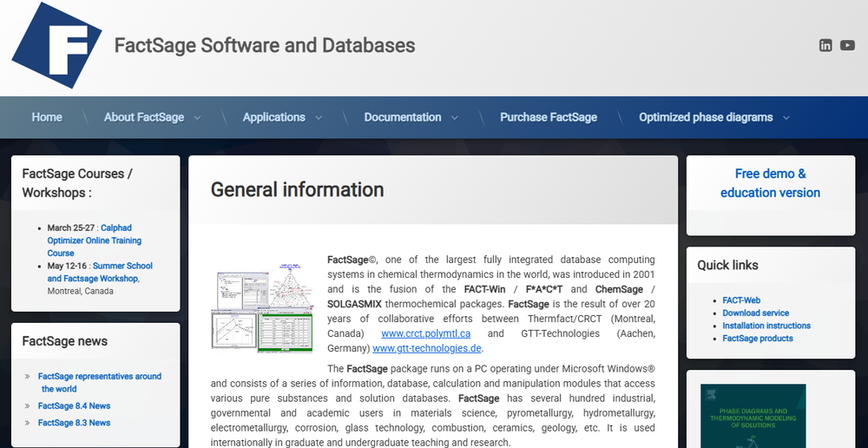
Task: Expand Optimized phase diagrams chevron
Action: (786, 118)
